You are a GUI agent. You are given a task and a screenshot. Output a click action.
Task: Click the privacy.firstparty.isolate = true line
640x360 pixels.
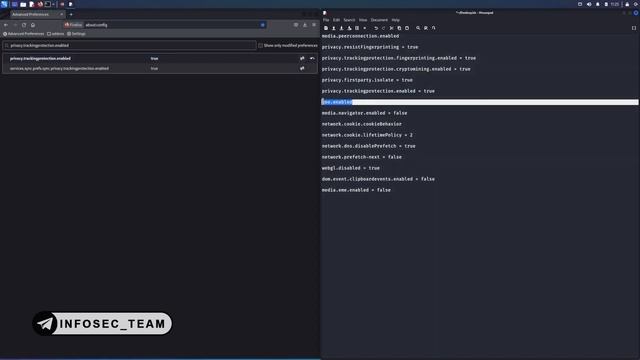[367, 80]
